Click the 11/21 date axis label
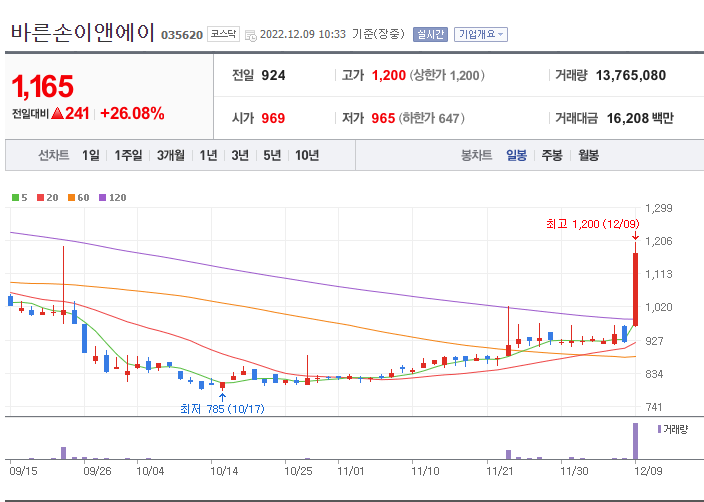This screenshot has height=502, width=704. click(499, 471)
